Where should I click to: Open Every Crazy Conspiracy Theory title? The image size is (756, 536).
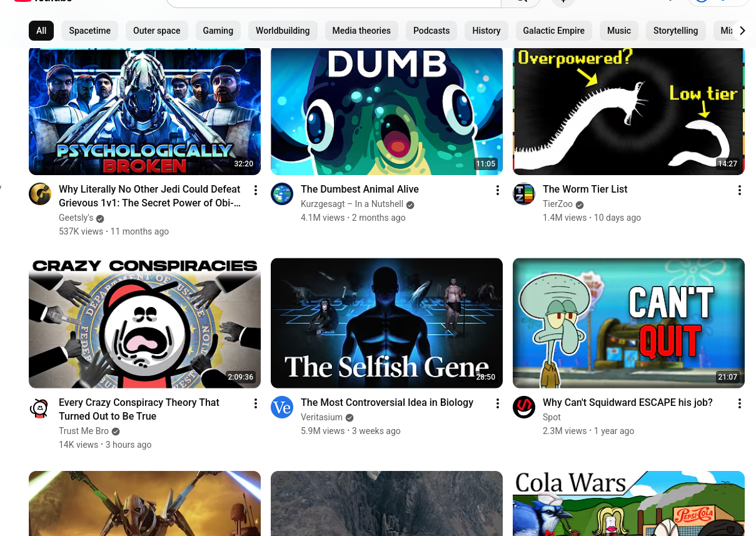139,409
